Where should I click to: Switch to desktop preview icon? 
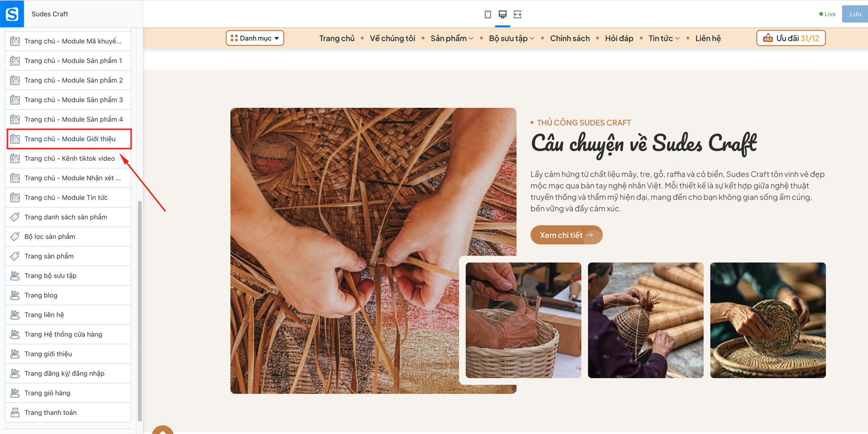[x=502, y=14]
